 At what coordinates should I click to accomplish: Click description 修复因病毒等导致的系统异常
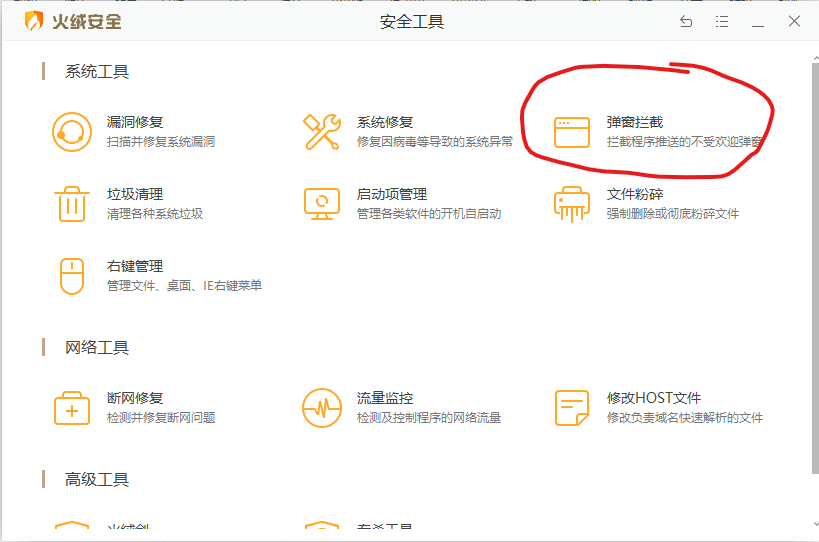click(x=435, y=142)
